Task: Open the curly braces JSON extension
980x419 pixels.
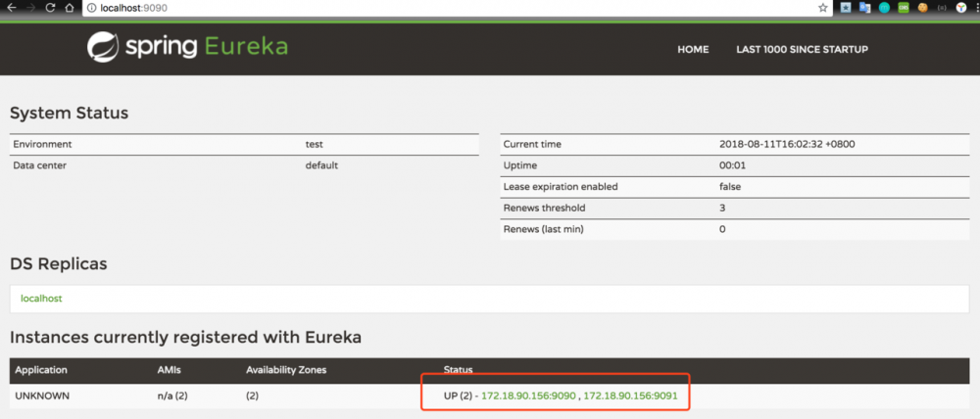Action: pos(941,8)
